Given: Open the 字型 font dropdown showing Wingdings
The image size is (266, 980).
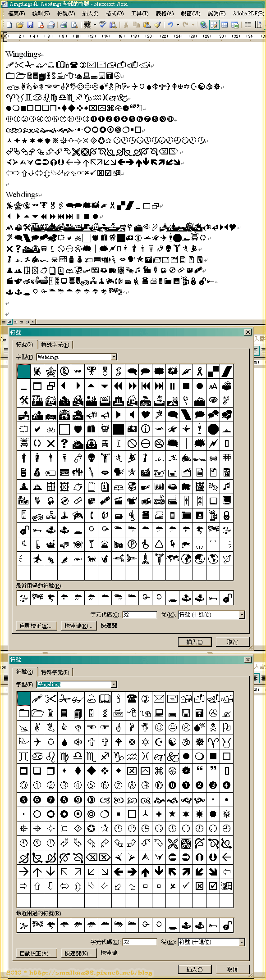Looking at the screenshot, I should pyautogui.click(x=114, y=685).
